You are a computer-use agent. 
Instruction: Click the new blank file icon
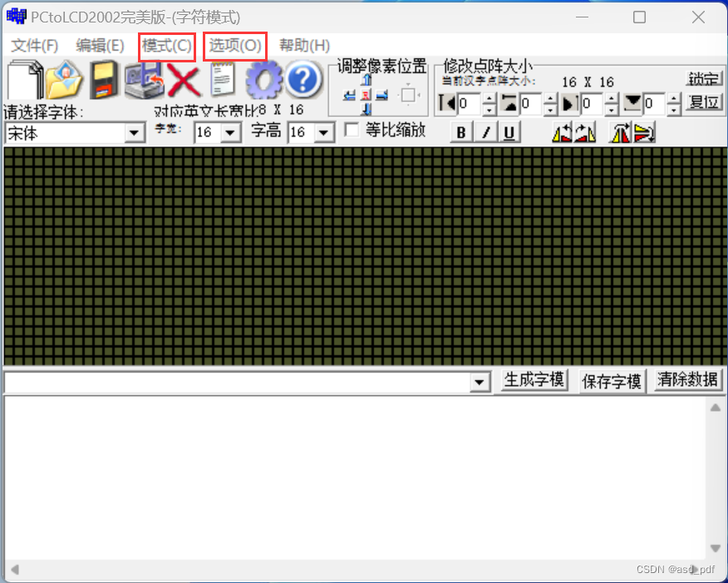[x=25, y=80]
